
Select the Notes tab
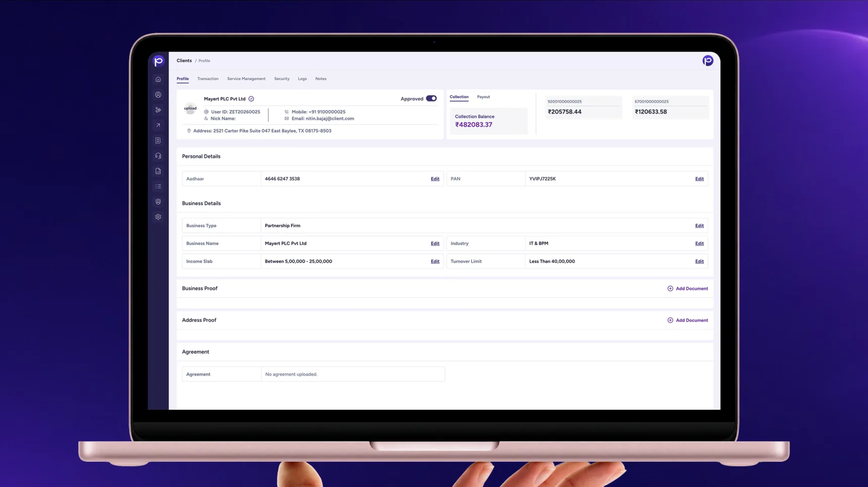pos(321,79)
